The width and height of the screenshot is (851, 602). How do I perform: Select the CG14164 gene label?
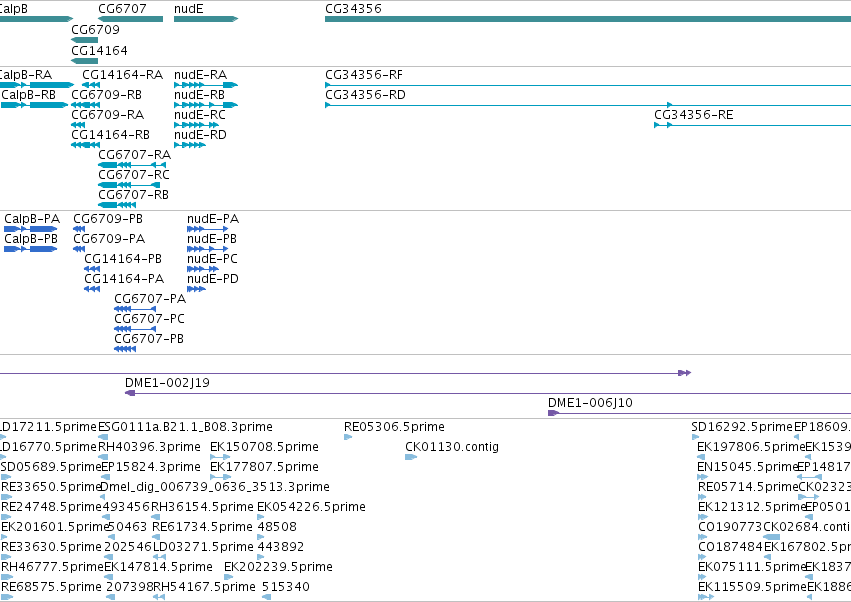(x=99, y=50)
